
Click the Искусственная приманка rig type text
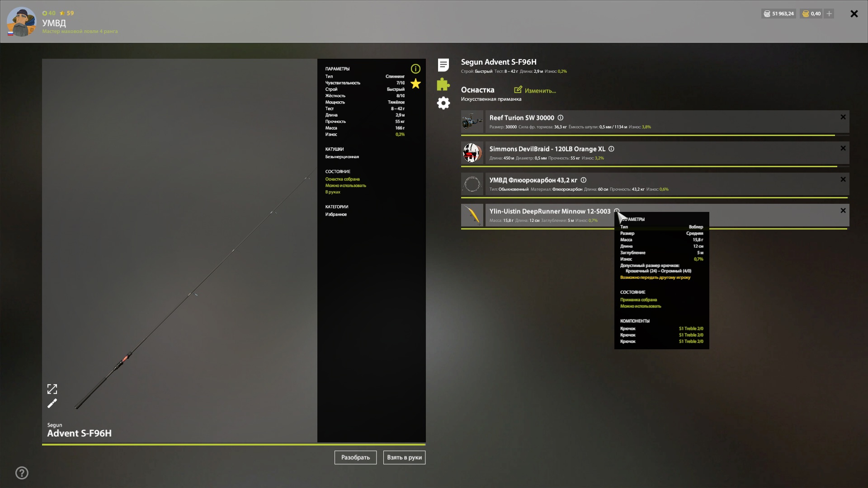point(491,99)
